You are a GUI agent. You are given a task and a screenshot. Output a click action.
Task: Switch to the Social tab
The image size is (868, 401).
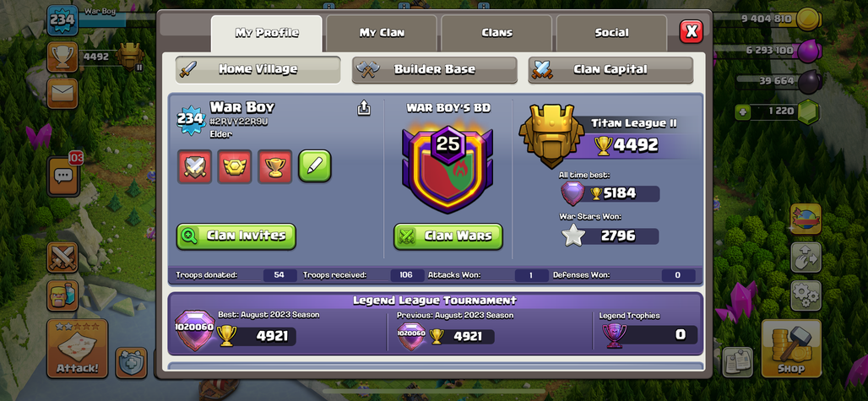click(611, 33)
